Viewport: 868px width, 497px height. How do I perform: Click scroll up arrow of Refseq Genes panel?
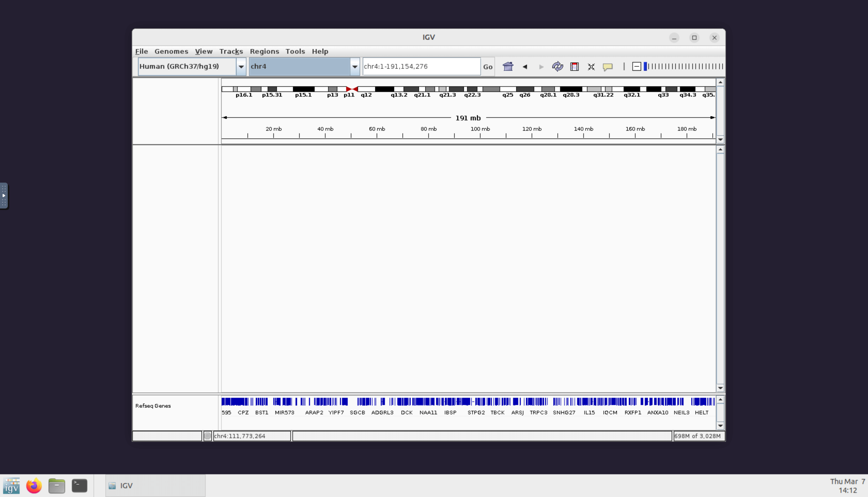coord(720,399)
